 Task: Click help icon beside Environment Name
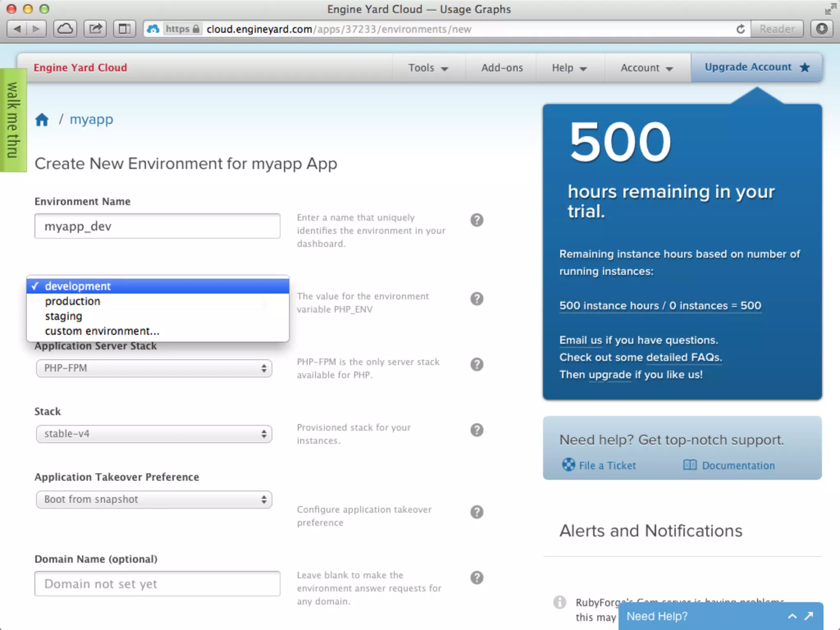click(477, 220)
